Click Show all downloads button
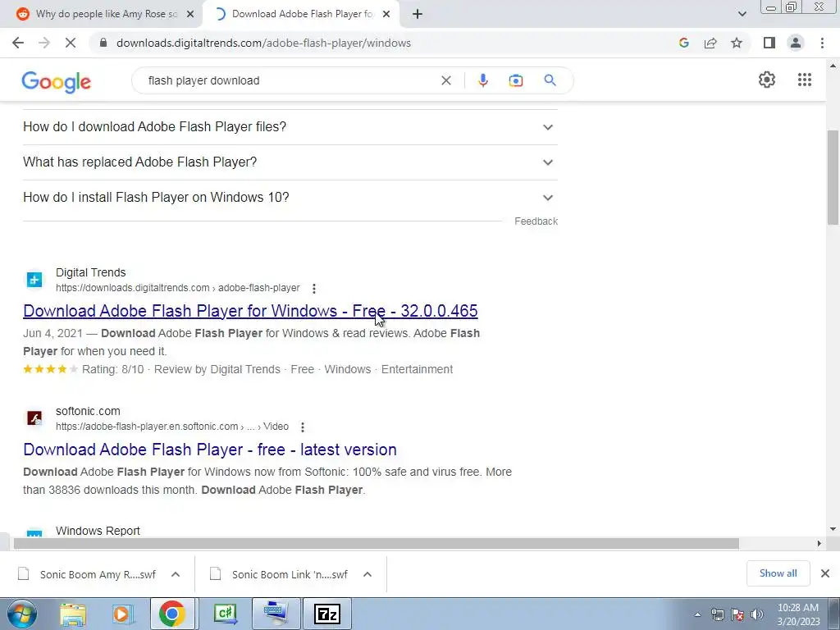This screenshot has width=840, height=630. [x=778, y=573]
